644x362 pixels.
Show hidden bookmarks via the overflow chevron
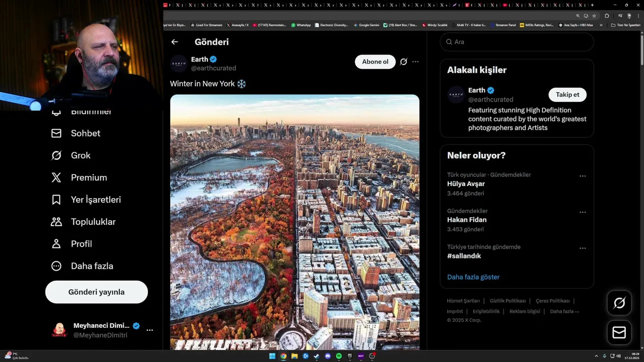pos(601,25)
